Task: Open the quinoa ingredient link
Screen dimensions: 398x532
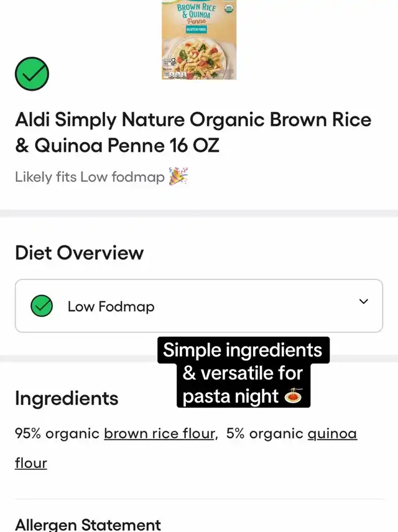Action: [332, 434]
